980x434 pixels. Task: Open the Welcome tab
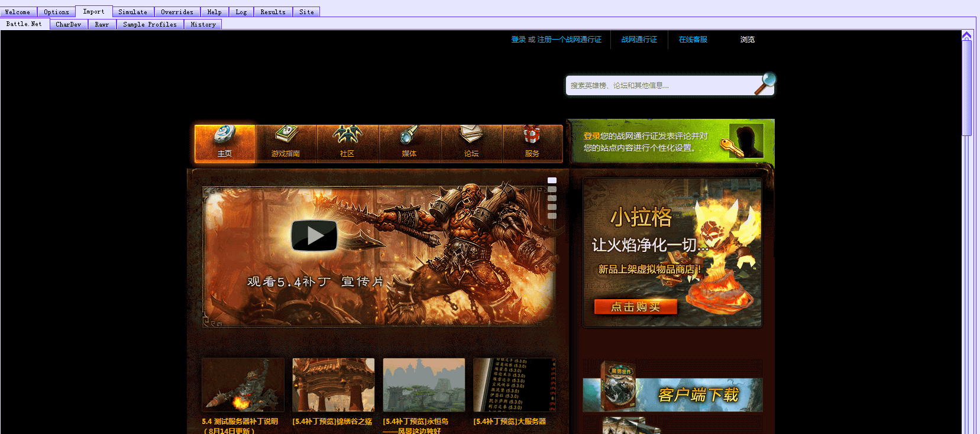click(x=18, y=12)
